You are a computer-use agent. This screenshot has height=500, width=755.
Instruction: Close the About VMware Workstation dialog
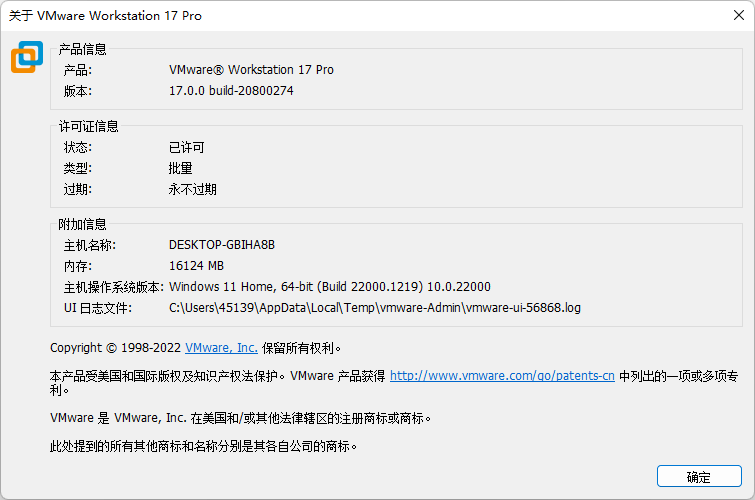click(739, 15)
